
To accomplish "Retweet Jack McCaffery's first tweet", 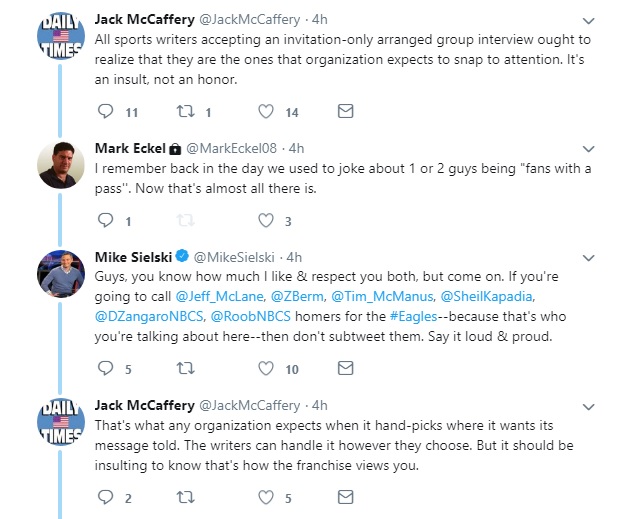I will coord(185,112).
